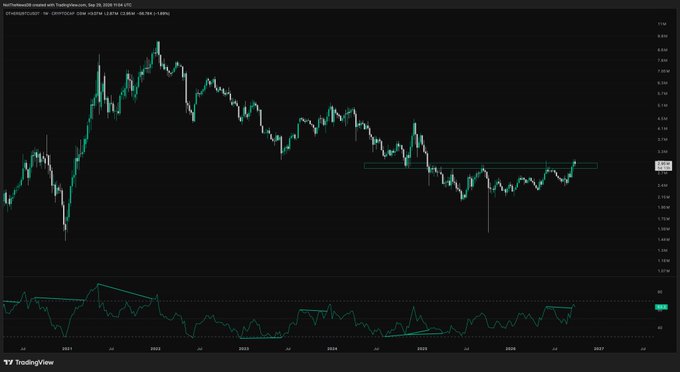Select the green horizontal resistance zone rectangle
The height and width of the screenshot is (372, 680).
pos(481,166)
